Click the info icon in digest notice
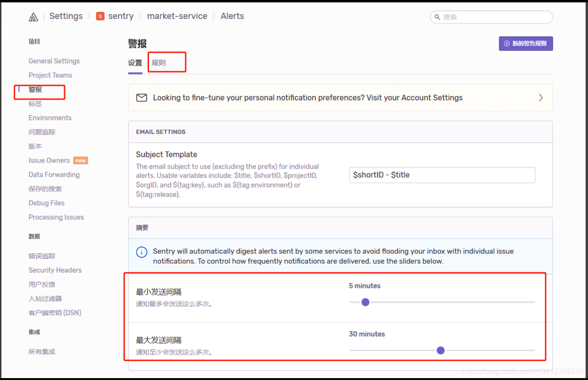 [x=141, y=252]
